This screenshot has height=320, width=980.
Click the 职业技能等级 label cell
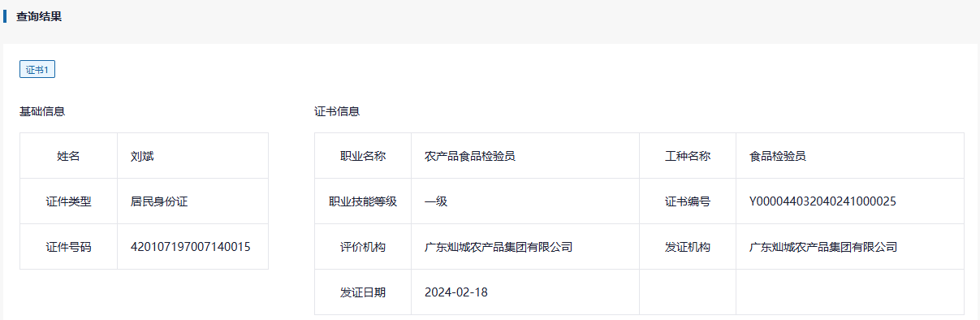coord(363,201)
